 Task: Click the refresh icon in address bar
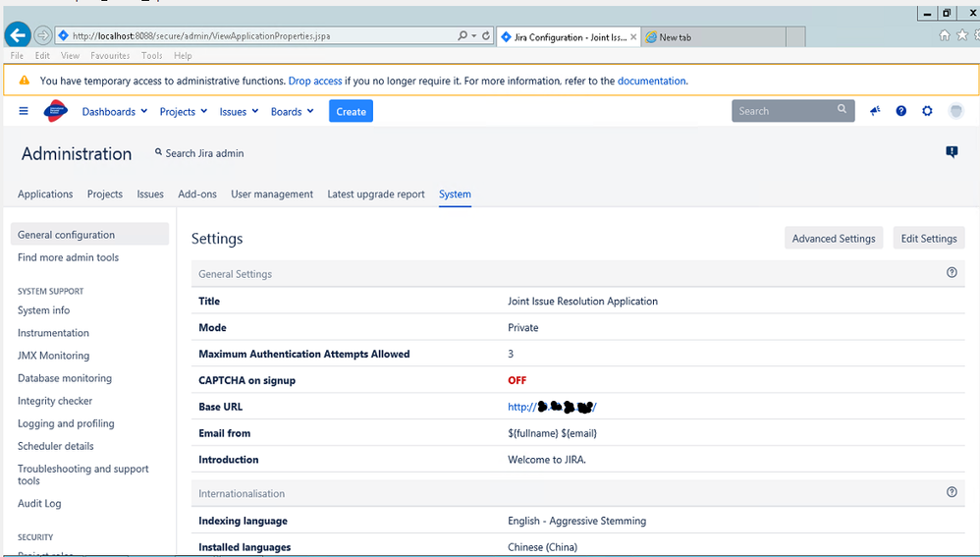486,35
